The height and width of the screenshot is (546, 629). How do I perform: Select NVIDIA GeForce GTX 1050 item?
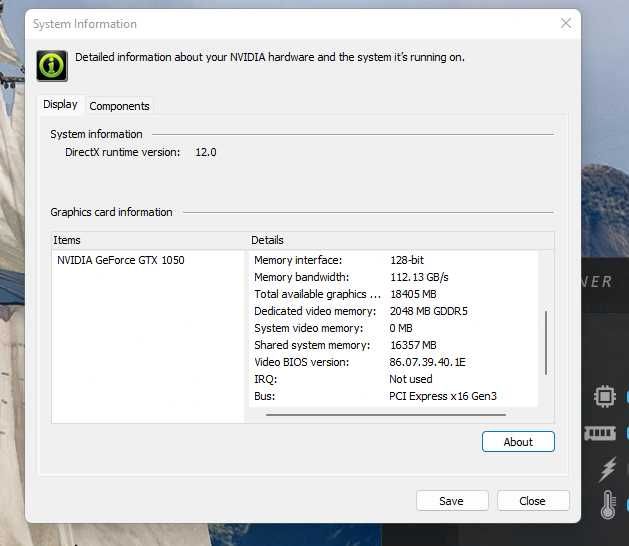(x=120, y=260)
